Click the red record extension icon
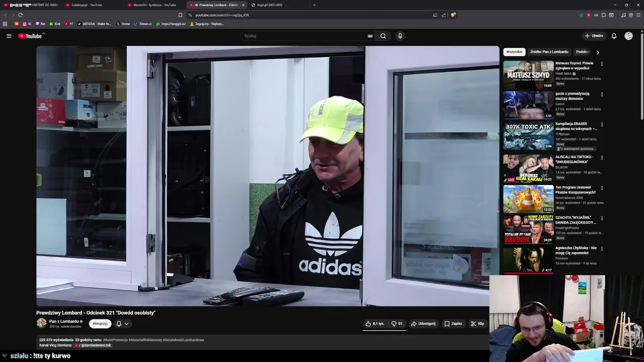This screenshot has height=362, width=644. pyautogui.click(x=589, y=15)
